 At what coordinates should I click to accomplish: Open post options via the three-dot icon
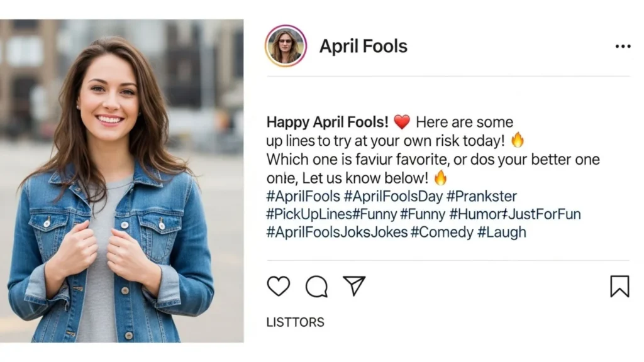(x=623, y=46)
